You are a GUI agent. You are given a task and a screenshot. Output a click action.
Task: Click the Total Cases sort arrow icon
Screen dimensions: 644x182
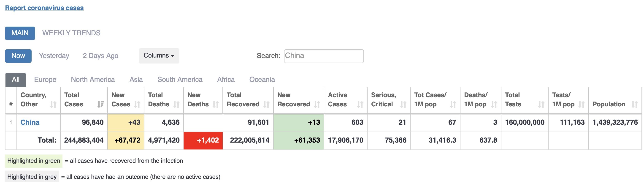[x=100, y=104]
